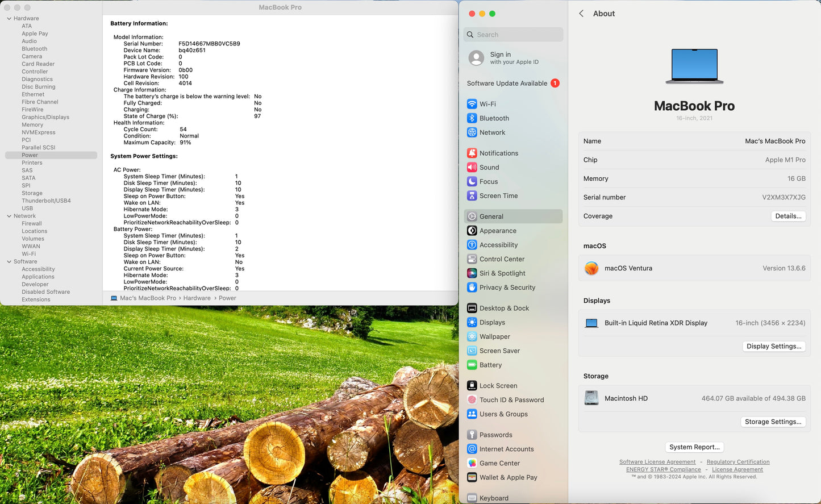
Task: Collapse the Hardware tree section
Action: pyautogui.click(x=9, y=19)
